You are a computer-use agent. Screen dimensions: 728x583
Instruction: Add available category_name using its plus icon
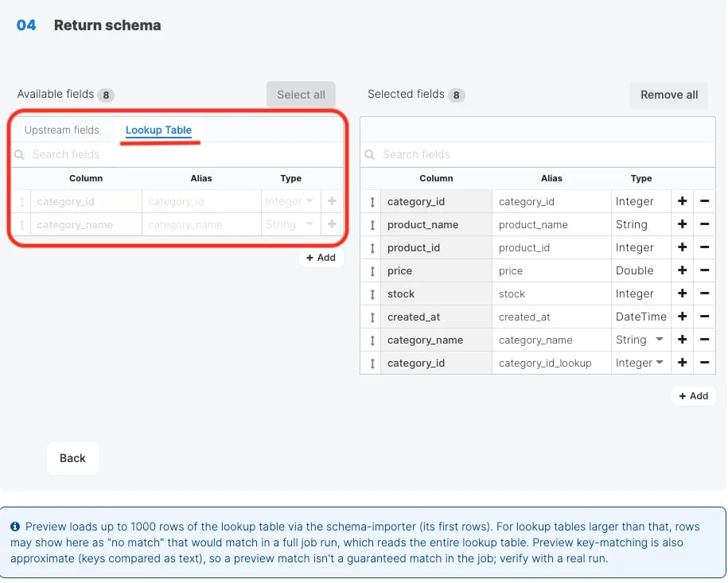tap(332, 224)
